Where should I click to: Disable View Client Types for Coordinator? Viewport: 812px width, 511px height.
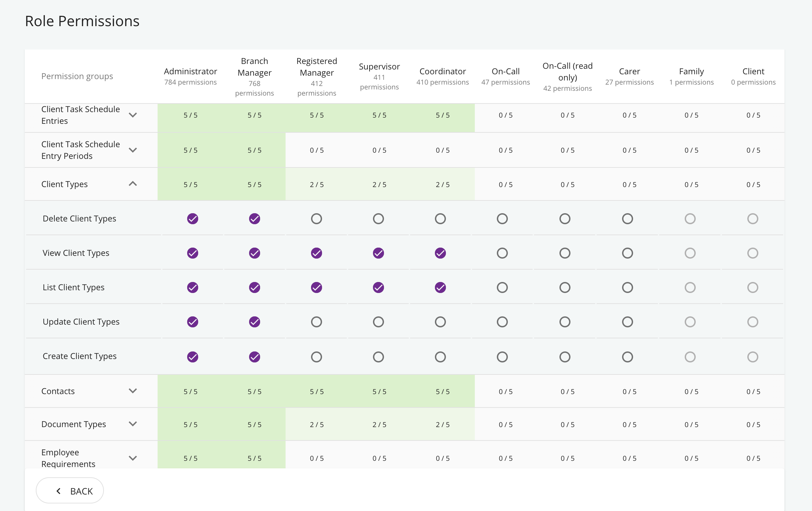440,253
